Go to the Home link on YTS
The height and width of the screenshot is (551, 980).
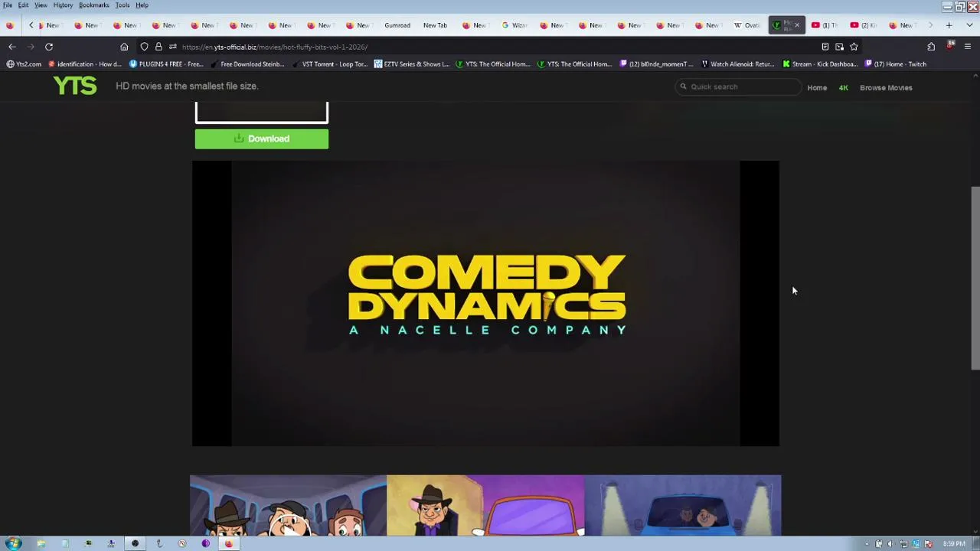[x=817, y=87]
